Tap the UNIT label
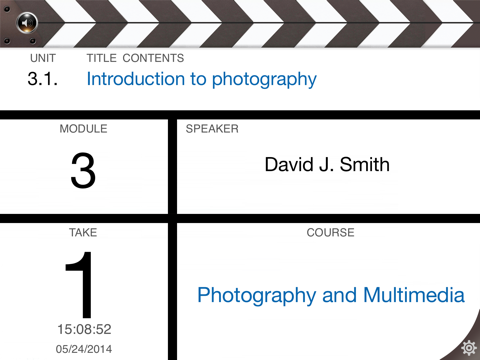 (x=43, y=58)
